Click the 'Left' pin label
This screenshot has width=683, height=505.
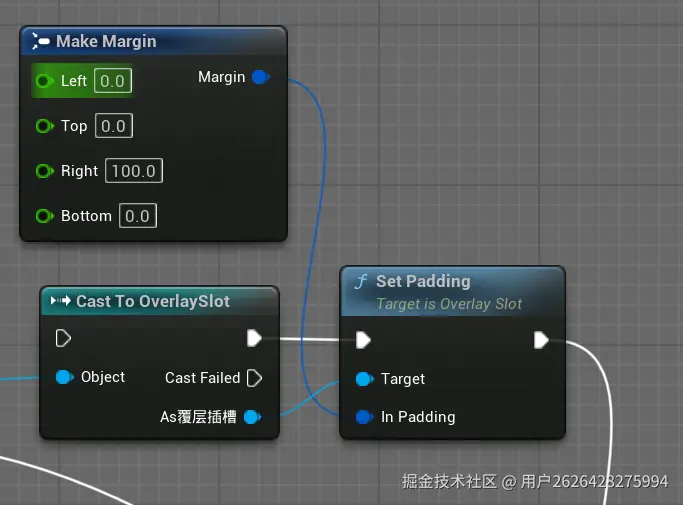(74, 81)
